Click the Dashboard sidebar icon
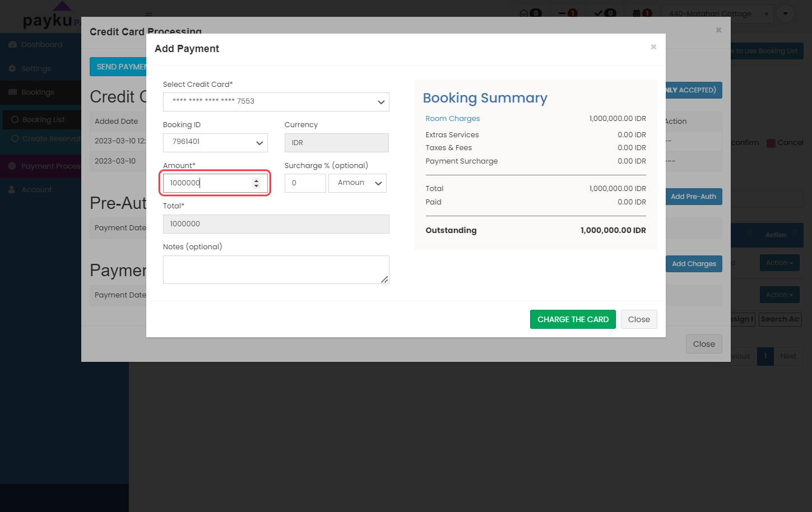 (12, 45)
